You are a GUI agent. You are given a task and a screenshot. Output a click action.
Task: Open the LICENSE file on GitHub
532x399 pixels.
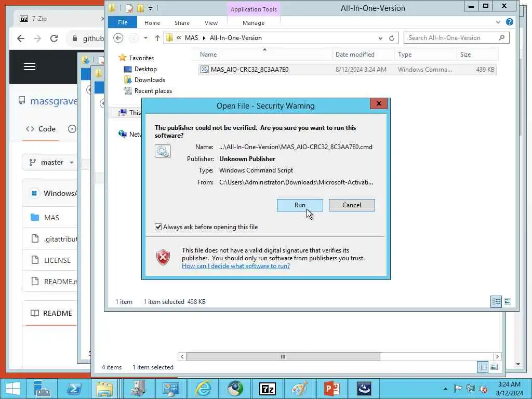click(57, 260)
